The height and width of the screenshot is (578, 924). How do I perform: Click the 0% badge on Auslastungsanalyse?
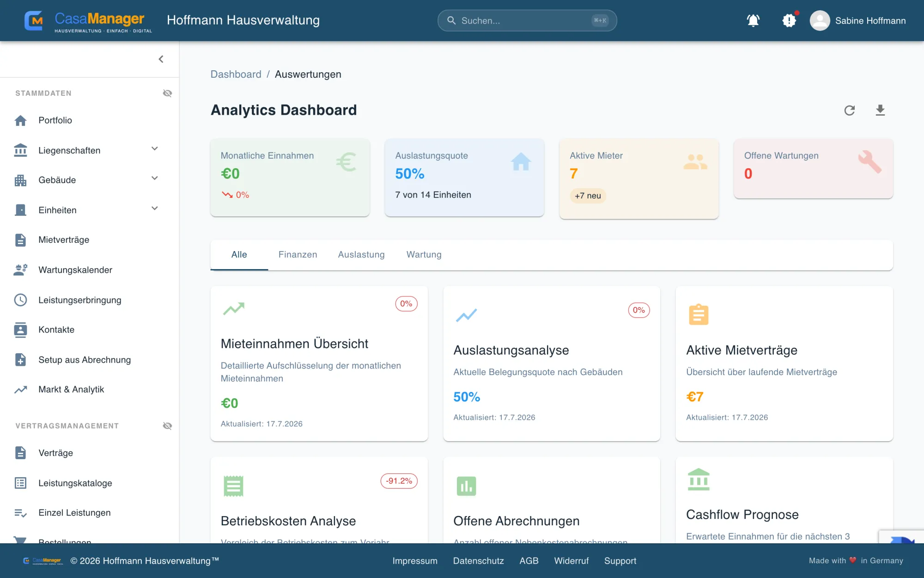tap(639, 310)
